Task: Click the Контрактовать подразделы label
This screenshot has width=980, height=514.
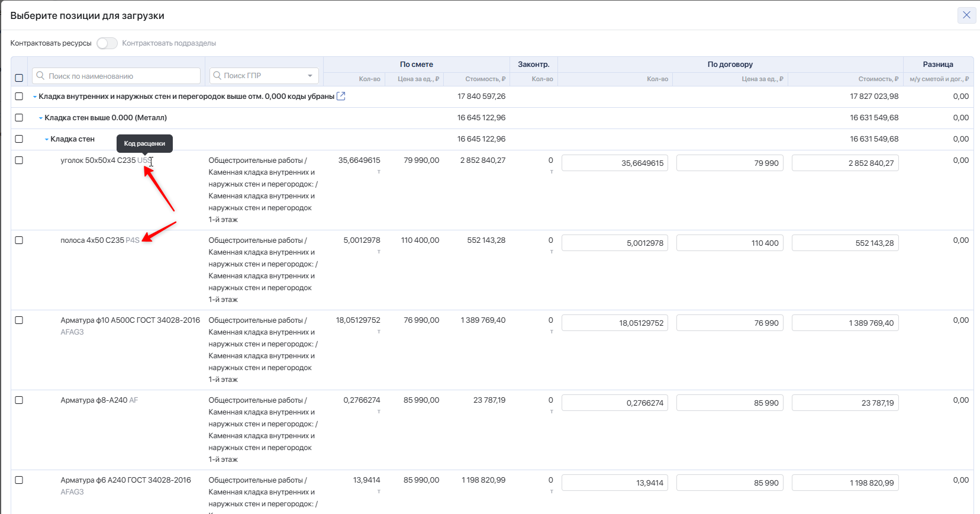Action: 169,43
